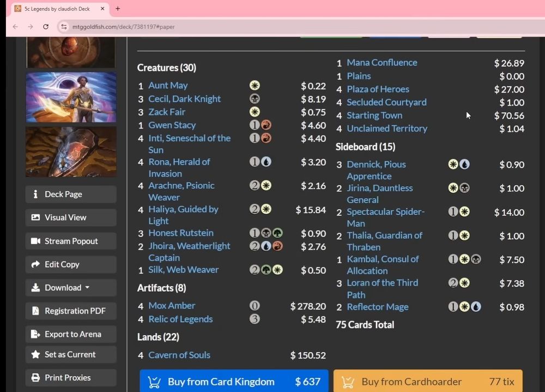Open the Cavern of Souls link
This screenshot has height=392, width=545.
coord(179,355)
